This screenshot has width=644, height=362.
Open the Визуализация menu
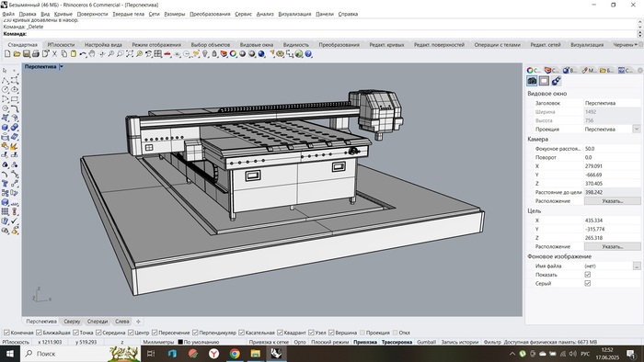coord(294,14)
